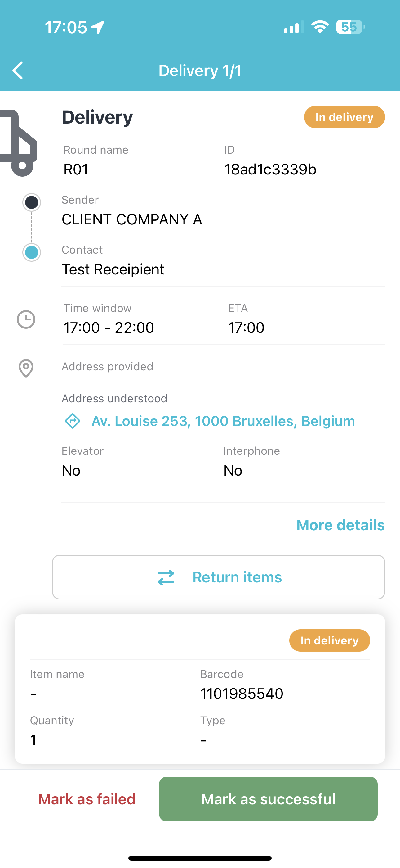Tap the navigation directions diamond icon

tap(72, 421)
